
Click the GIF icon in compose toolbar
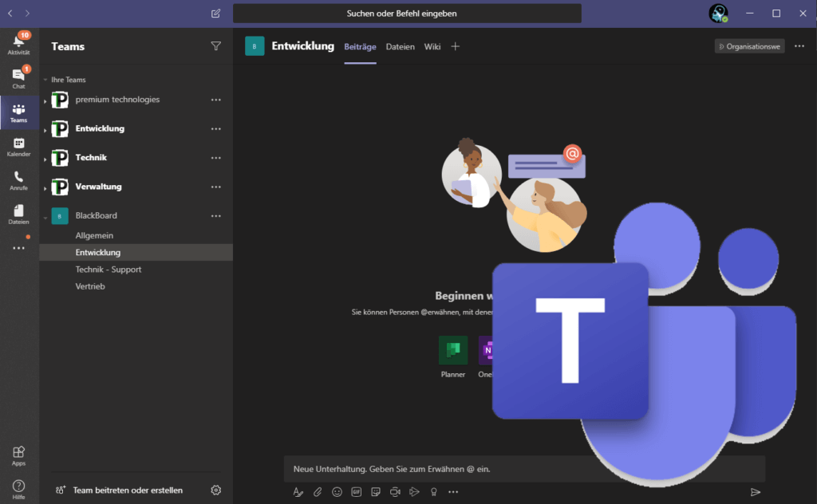click(357, 492)
